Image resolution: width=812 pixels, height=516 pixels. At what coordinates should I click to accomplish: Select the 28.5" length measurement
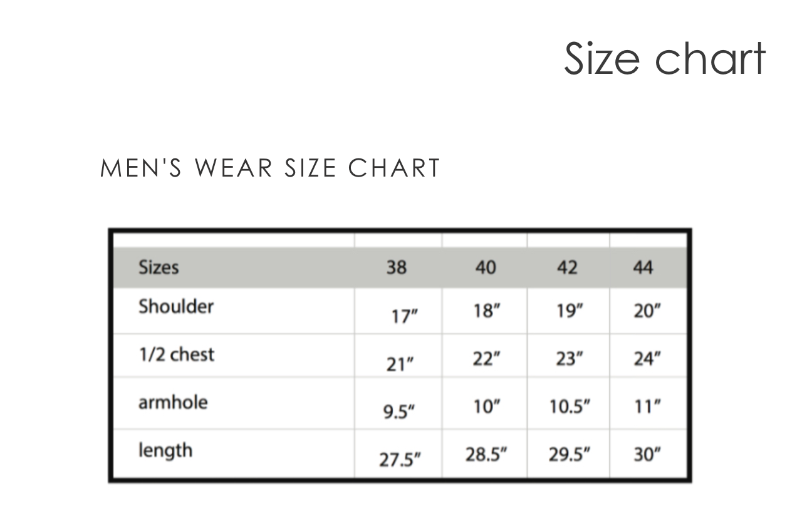[486, 455]
